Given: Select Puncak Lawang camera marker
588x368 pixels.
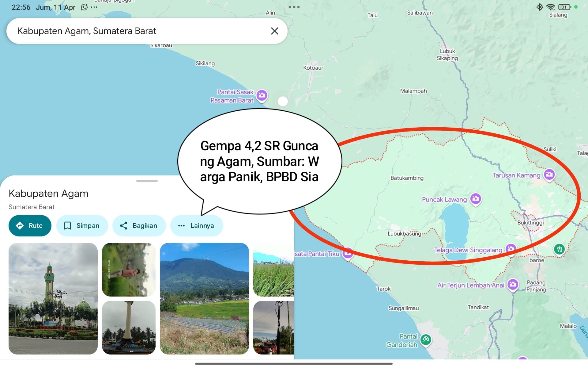Looking at the screenshot, I should pyautogui.click(x=476, y=199).
